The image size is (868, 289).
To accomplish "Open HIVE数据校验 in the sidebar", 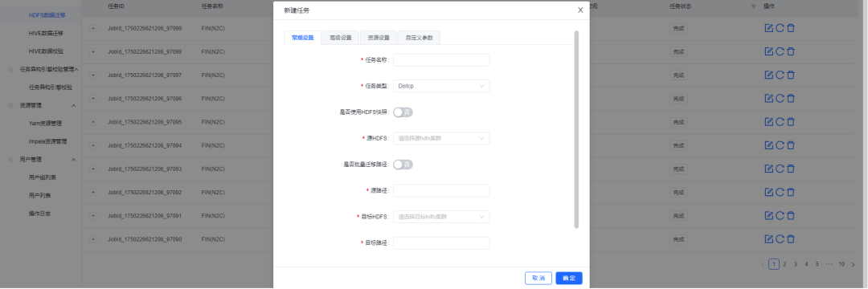I will (47, 51).
